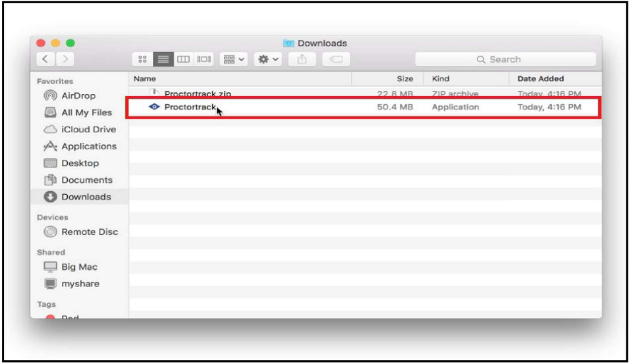Image resolution: width=631 pixels, height=364 pixels.
Task: Click the Documents sidebar icon
Action: [50, 180]
